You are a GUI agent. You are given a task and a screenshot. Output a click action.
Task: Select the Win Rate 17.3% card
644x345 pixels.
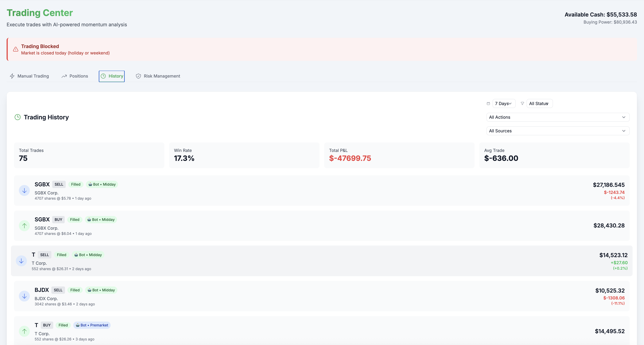(x=244, y=155)
